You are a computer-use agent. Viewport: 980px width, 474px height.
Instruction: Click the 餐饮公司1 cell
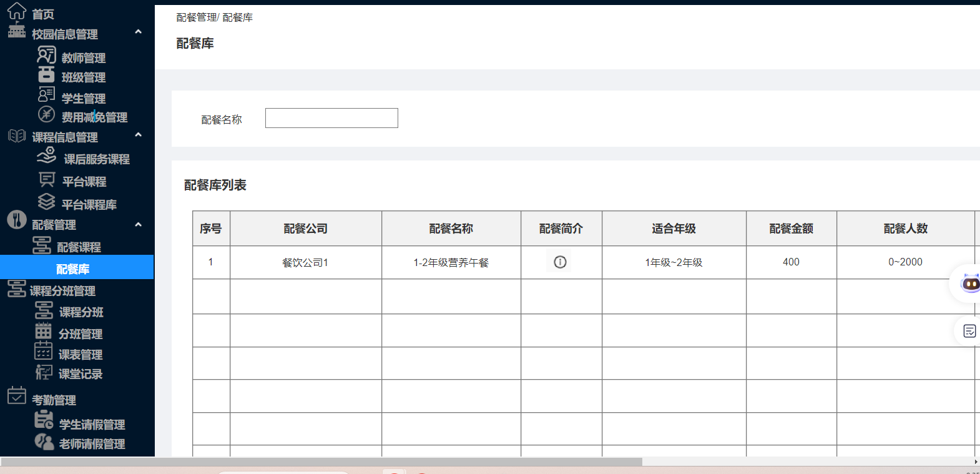306,262
